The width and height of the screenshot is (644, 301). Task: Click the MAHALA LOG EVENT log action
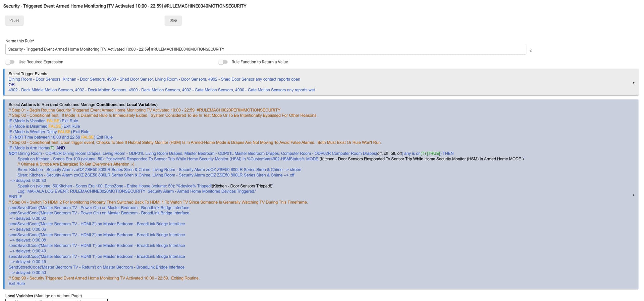point(137,191)
